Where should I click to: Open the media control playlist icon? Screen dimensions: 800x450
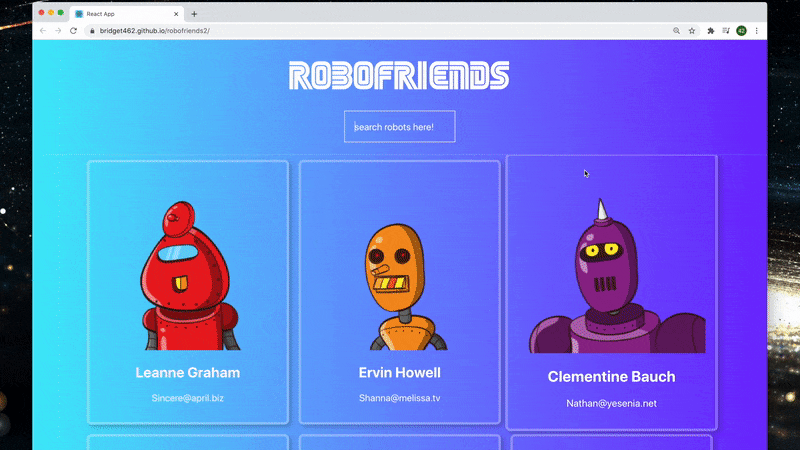(x=726, y=31)
